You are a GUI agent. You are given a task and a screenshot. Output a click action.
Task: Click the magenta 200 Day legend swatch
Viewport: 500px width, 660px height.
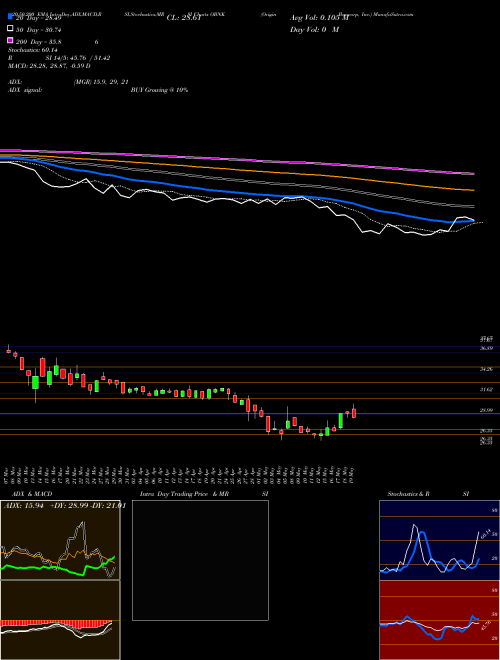tap(10, 40)
